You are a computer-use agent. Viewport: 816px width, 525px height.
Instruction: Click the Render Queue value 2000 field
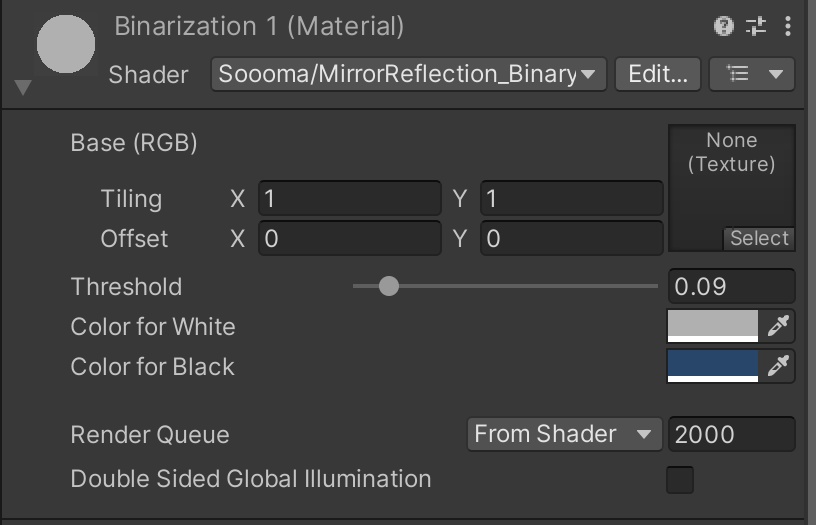click(x=731, y=434)
